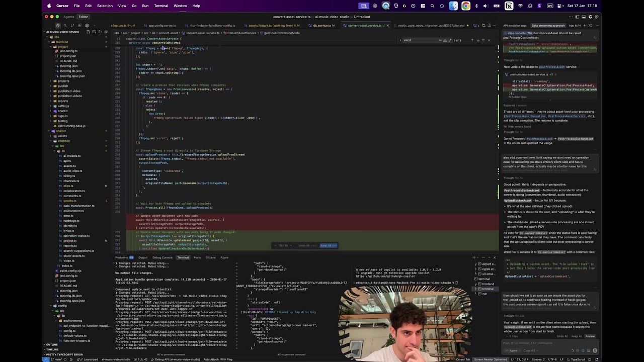Switch to Data streaming approach chat tab
Viewport: 644px width, 362px height.
pyautogui.click(x=548, y=25)
